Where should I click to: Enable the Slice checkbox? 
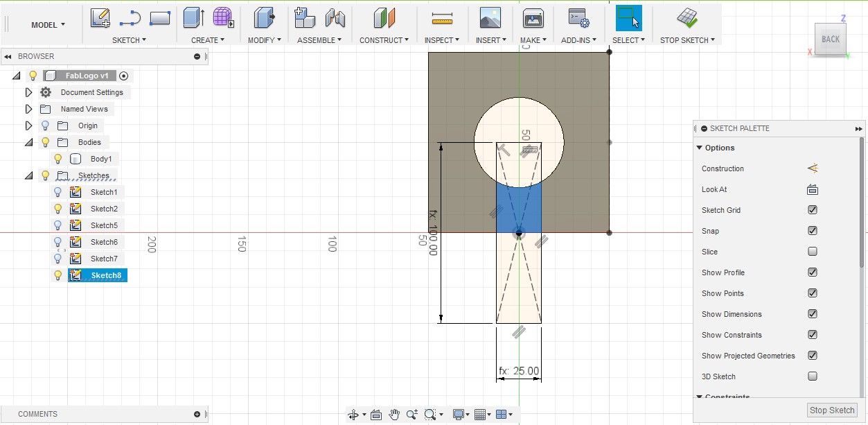[x=813, y=252]
